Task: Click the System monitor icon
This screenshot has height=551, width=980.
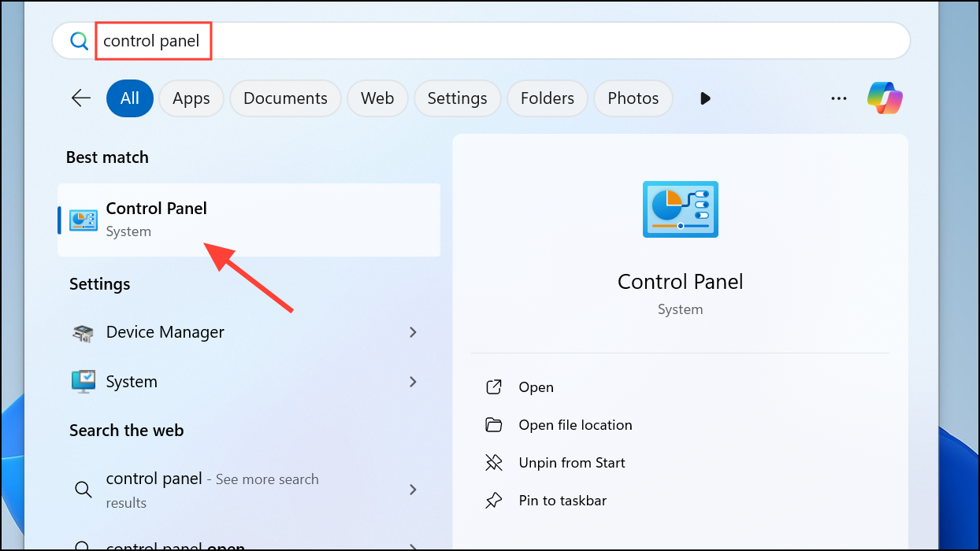Action: tap(84, 382)
